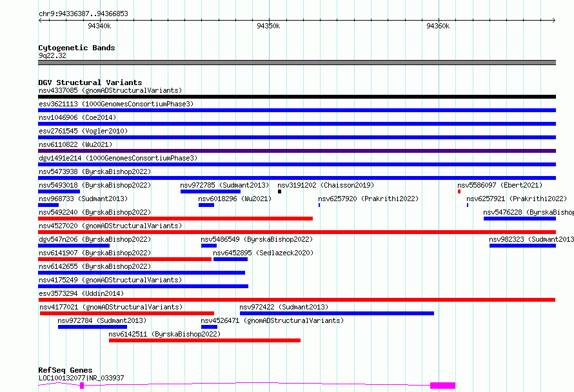574x392 pixels.
Task: Click nsv6018296 (Wu2021) blue bar
Action: pos(206,205)
